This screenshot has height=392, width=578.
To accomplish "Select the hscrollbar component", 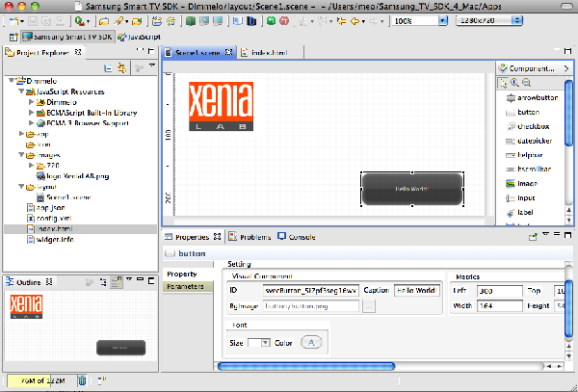I will (528, 170).
